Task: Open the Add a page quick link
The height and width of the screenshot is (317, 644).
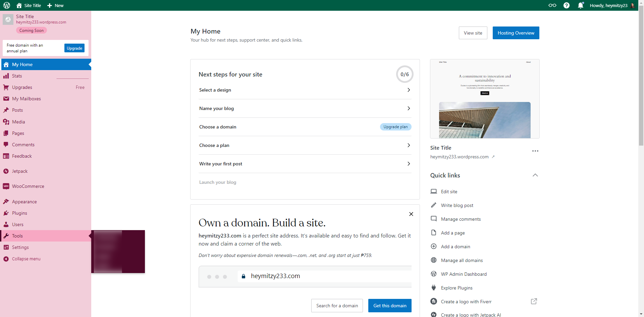Action: [x=453, y=233]
